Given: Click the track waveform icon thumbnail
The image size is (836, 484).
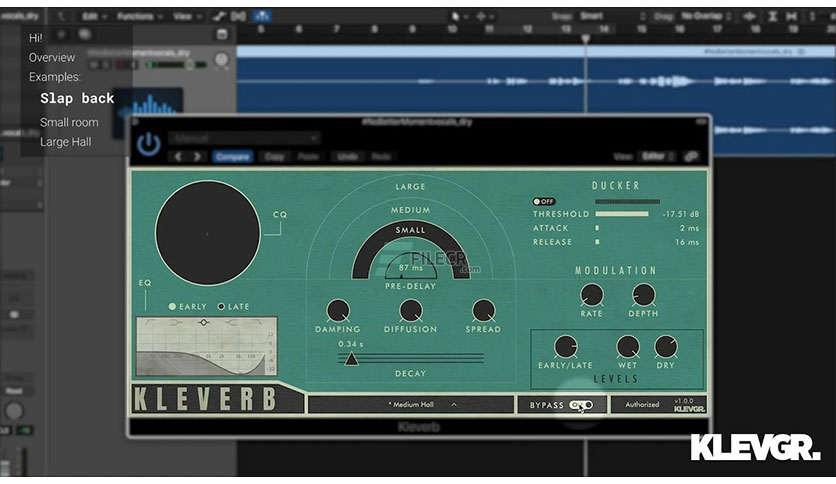Looking at the screenshot, I should coord(148,113).
